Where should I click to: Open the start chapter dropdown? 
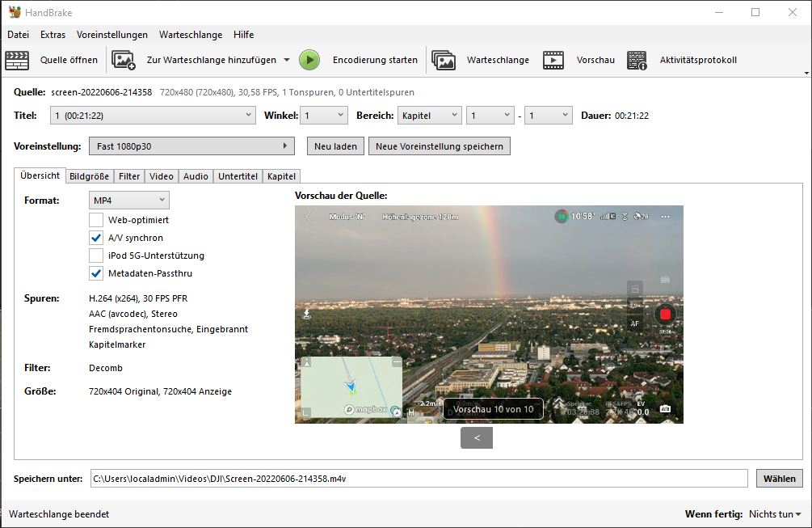click(490, 116)
